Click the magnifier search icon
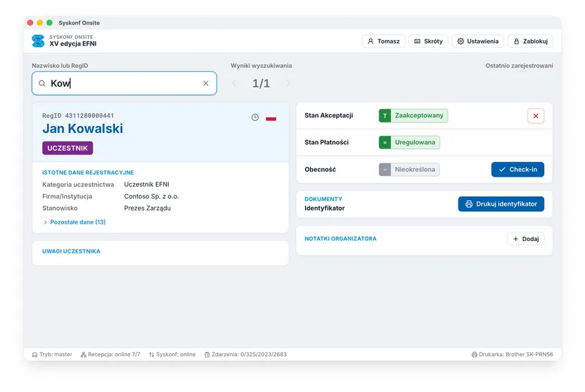The height and width of the screenshot is (392, 585). (x=42, y=83)
